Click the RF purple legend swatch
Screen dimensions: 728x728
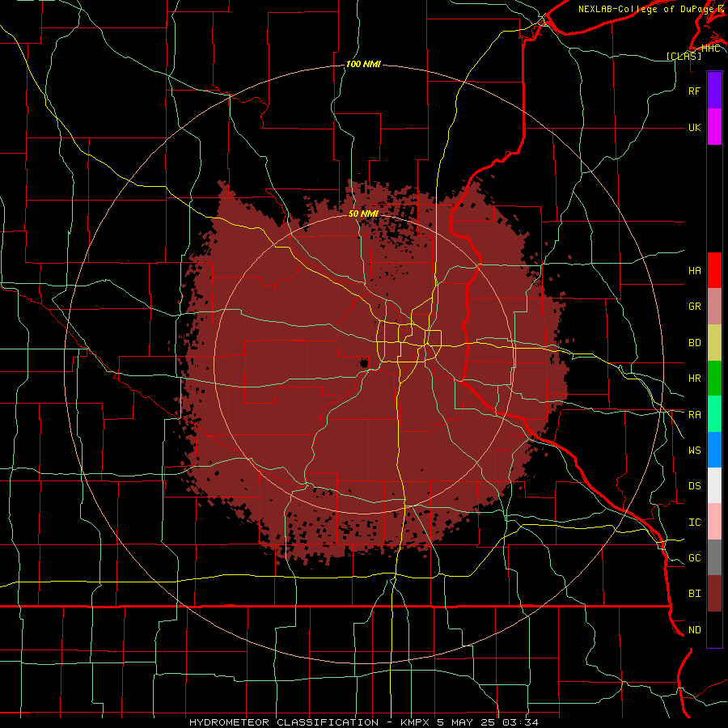tap(714, 91)
